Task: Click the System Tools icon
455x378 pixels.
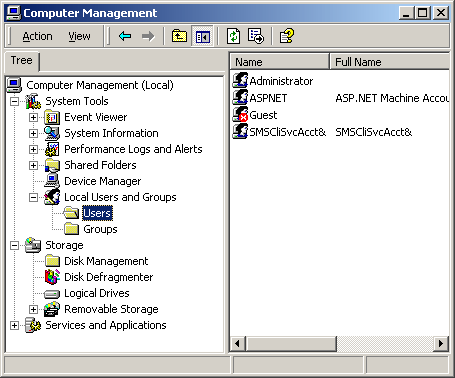Action: click(33, 101)
